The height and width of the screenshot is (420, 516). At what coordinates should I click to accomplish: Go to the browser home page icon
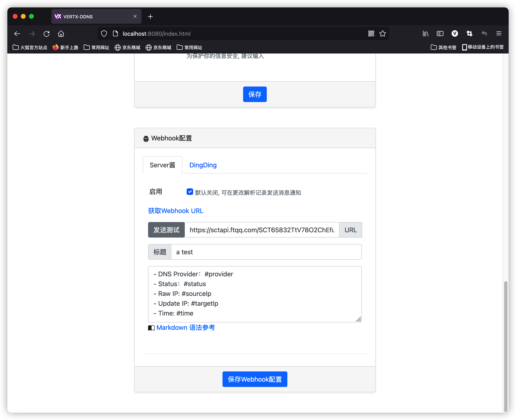pyautogui.click(x=61, y=34)
